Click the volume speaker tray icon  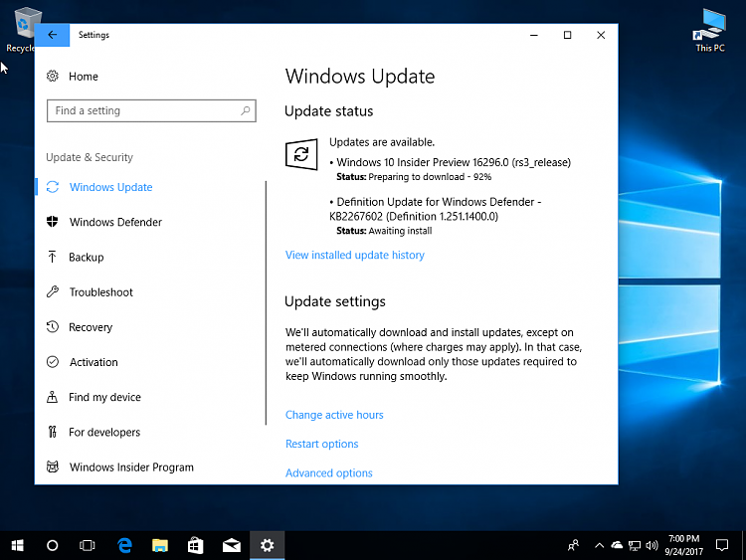(652, 545)
